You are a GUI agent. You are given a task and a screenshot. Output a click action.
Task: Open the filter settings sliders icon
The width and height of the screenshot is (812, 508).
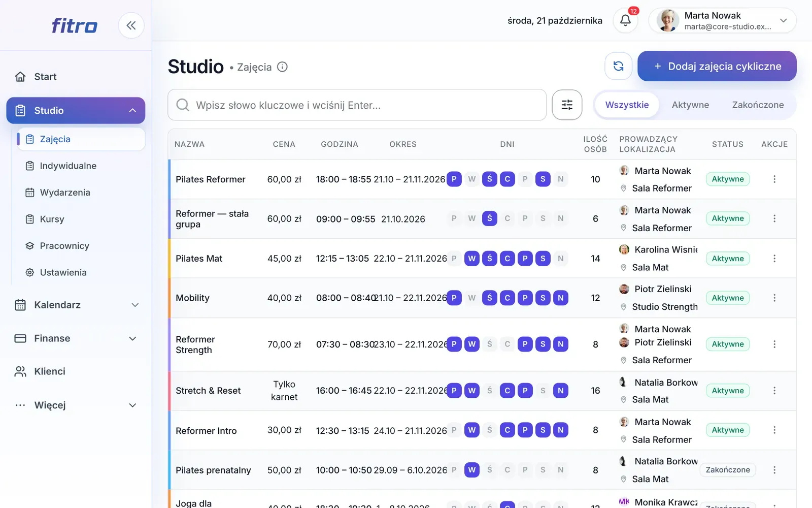click(567, 105)
